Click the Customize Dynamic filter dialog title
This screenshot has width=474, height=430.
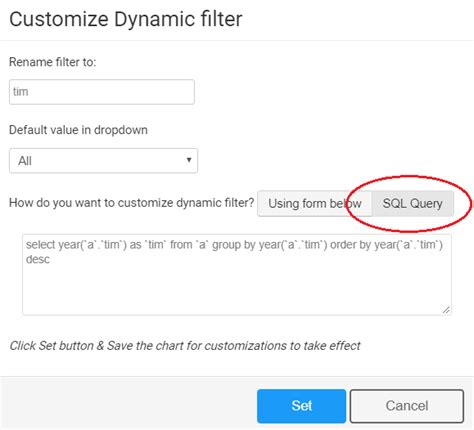pyautogui.click(x=126, y=19)
